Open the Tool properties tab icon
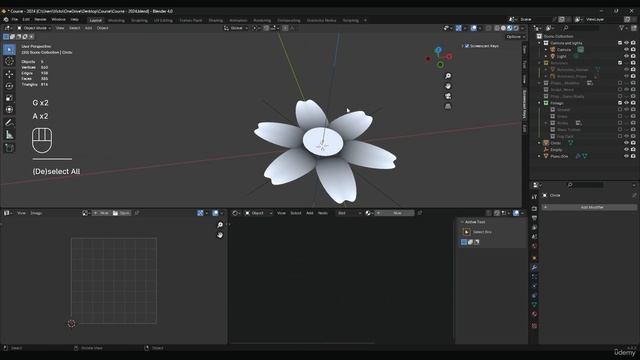640x360 pixels. click(x=534, y=197)
